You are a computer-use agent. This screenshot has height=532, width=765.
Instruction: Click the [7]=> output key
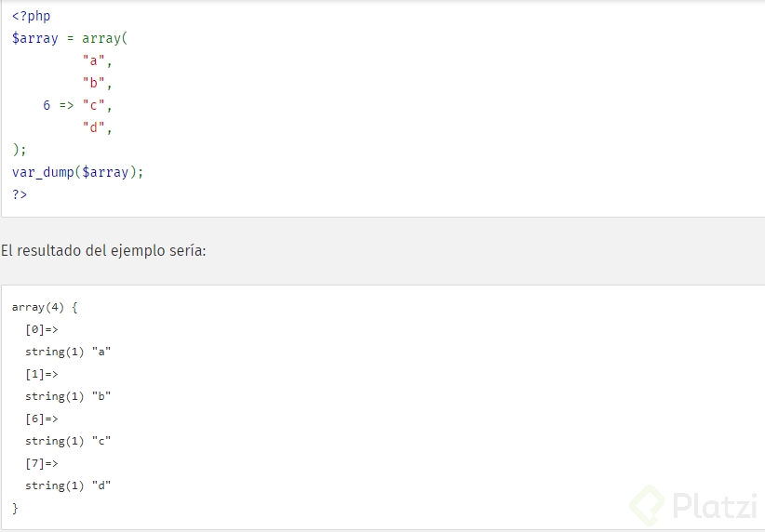coord(42,463)
